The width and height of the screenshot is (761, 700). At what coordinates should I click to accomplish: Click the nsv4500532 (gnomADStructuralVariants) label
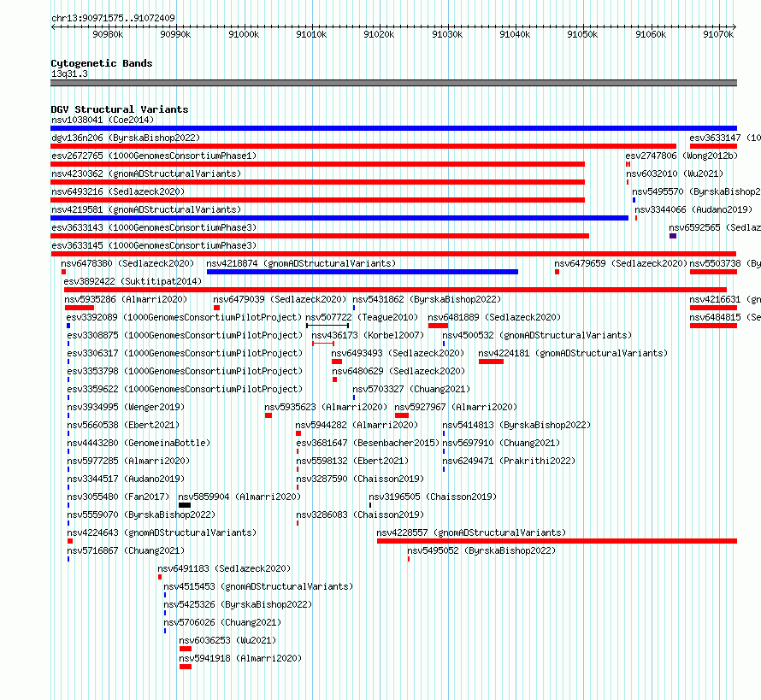coord(537,335)
